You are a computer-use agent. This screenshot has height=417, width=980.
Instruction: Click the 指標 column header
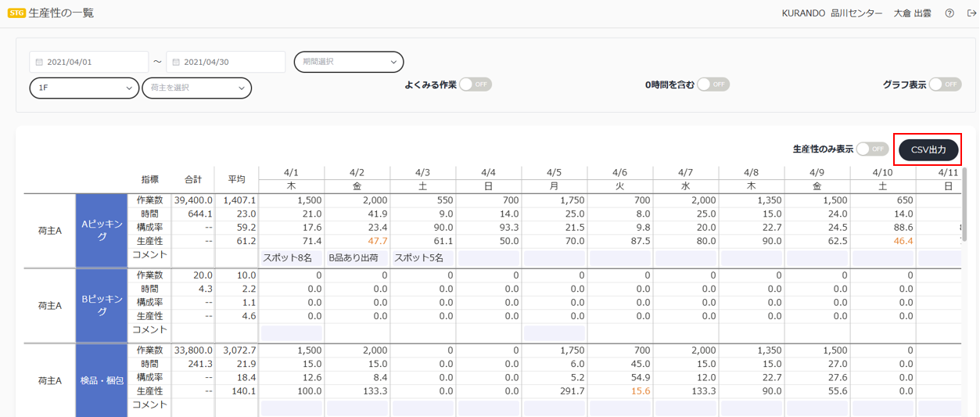149,179
